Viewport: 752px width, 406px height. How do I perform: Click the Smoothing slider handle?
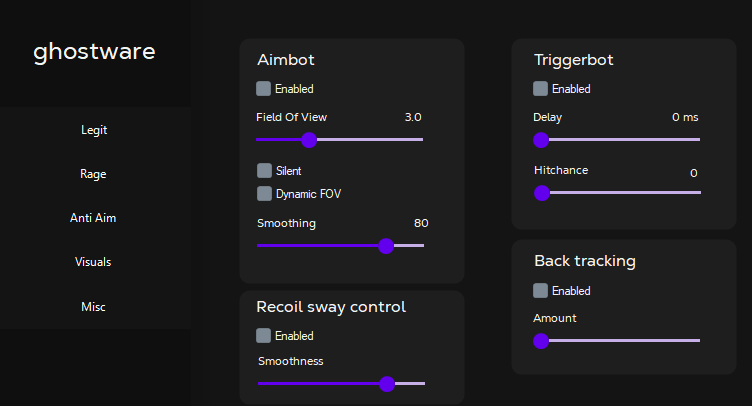click(386, 245)
